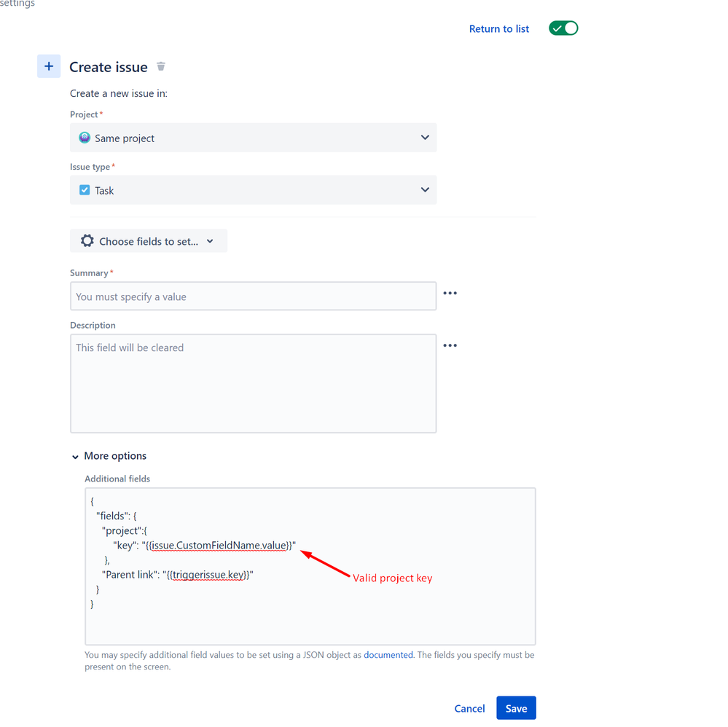The width and height of the screenshot is (728, 727).
Task: Focus the Summary input field
Action: 253,296
